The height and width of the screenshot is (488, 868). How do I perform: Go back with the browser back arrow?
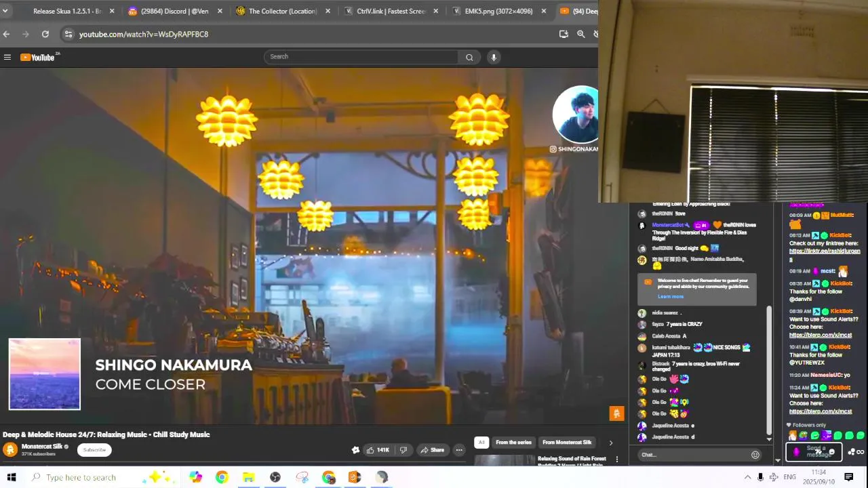coord(6,34)
